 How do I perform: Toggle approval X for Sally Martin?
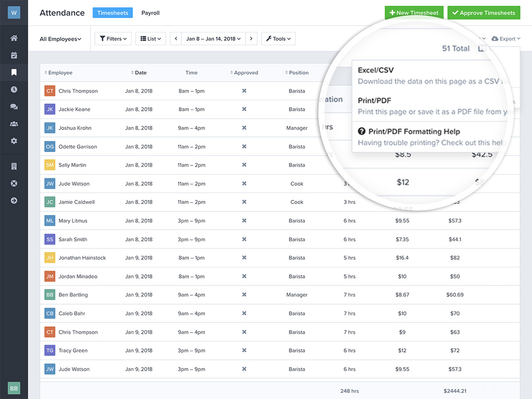click(x=244, y=165)
